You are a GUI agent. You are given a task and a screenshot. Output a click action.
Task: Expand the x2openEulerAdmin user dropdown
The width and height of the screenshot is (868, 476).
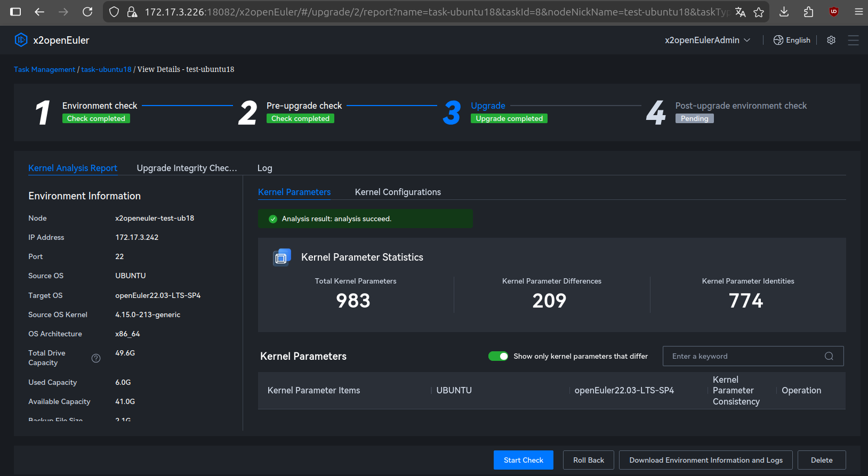[707, 40]
